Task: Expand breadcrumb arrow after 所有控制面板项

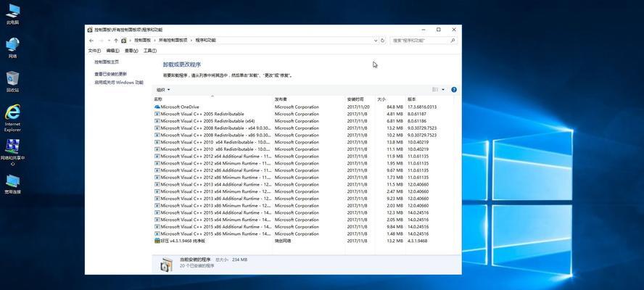Action: (191, 41)
